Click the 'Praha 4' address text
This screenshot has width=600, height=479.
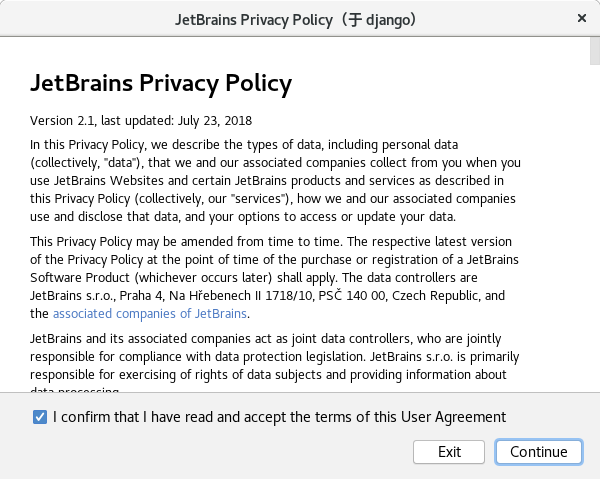[x=141, y=296]
